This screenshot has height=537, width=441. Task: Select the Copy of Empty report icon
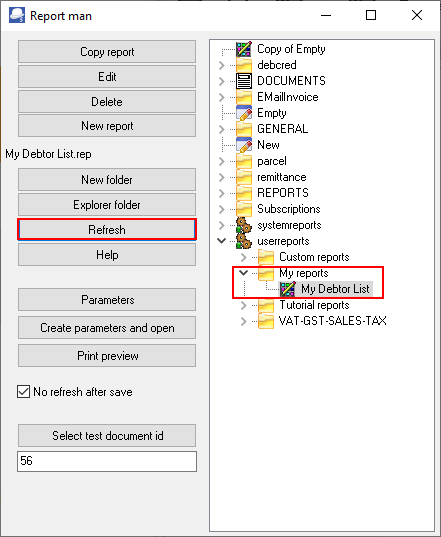point(244,49)
